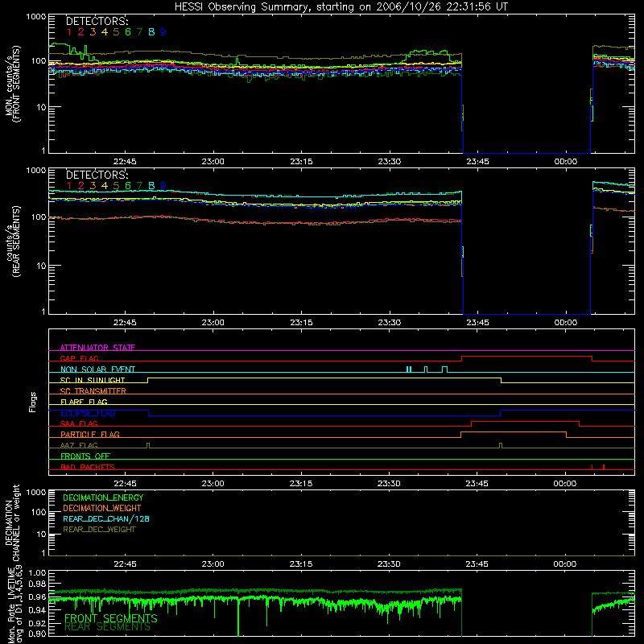This screenshot has width=644, height=644.
Task: Click the raised PARTICLE FLAG orange step segment
Action: click(514, 432)
